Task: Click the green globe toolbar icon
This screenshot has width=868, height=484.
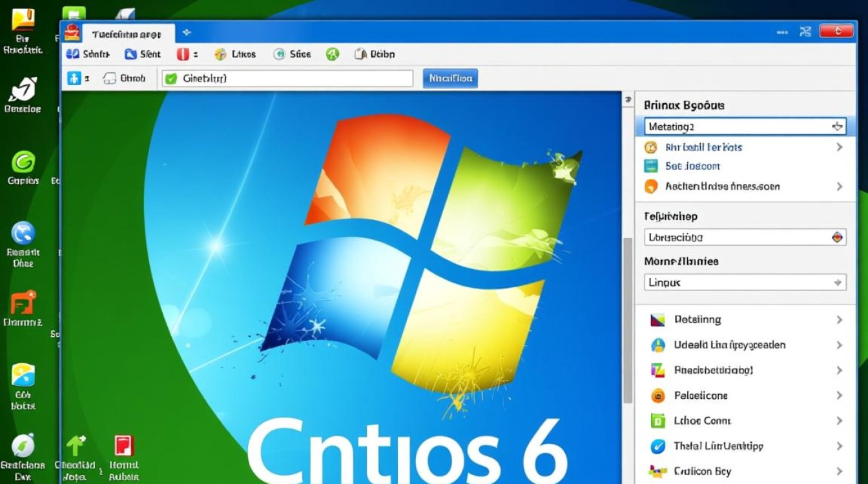Action: pyautogui.click(x=333, y=54)
